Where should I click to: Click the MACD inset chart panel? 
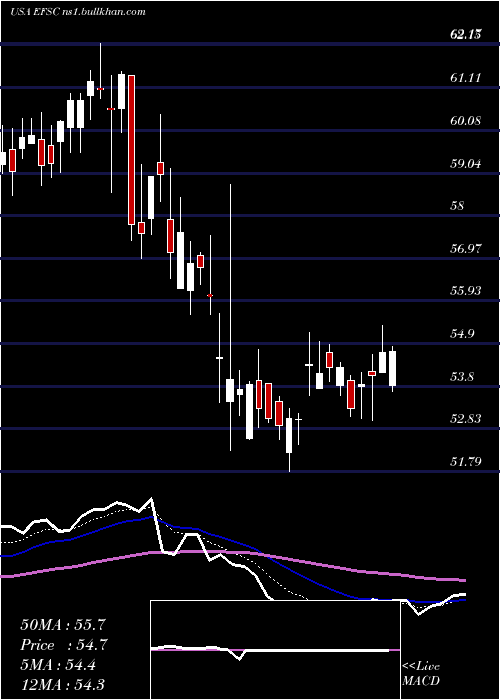tap(275, 650)
